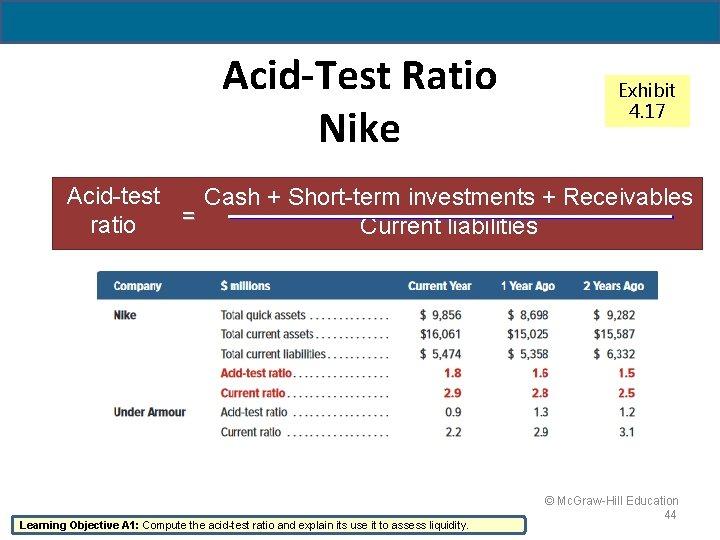Click the formula numerator 'Cash + Short-term investments + Receivables'
Image resolution: width=720 pixels, height=540 pixels.
click(448, 197)
